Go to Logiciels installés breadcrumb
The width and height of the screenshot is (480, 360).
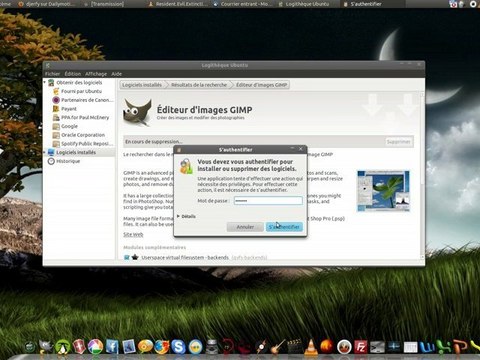142,85
